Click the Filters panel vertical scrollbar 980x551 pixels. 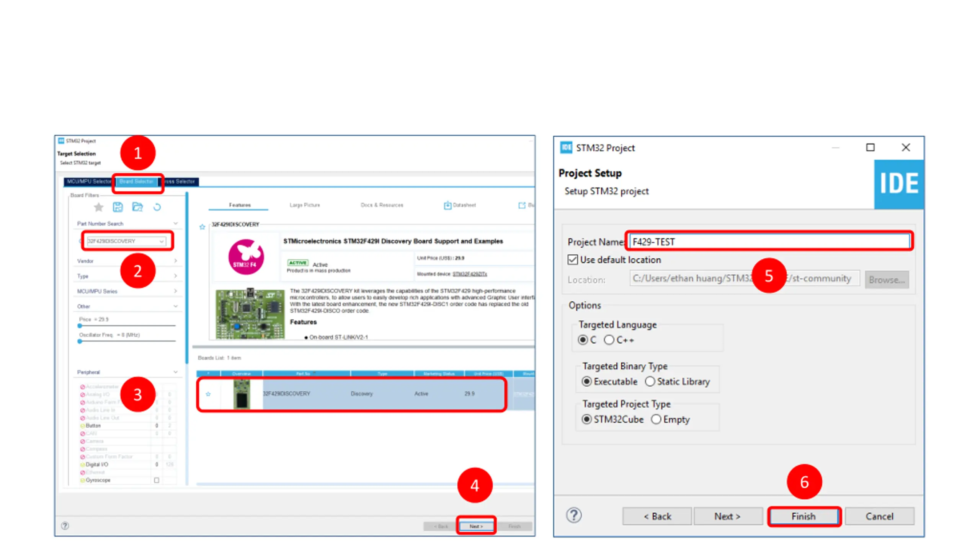tap(187, 279)
